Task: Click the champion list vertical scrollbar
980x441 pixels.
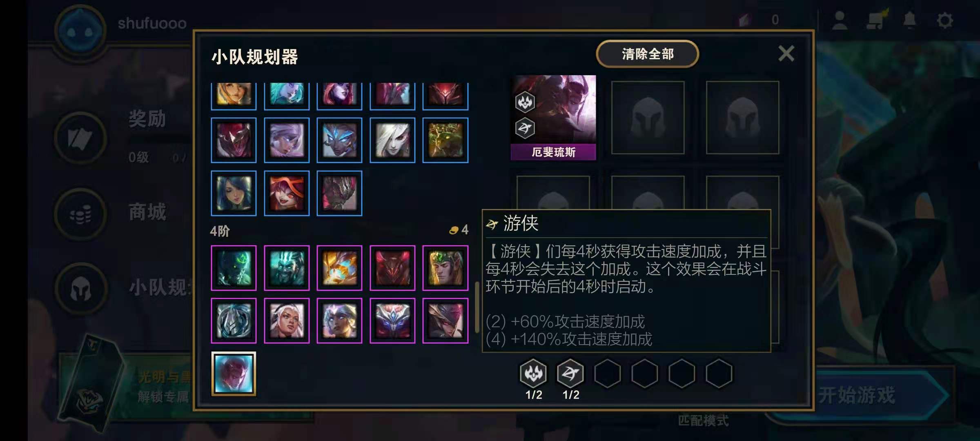Action: point(477,307)
